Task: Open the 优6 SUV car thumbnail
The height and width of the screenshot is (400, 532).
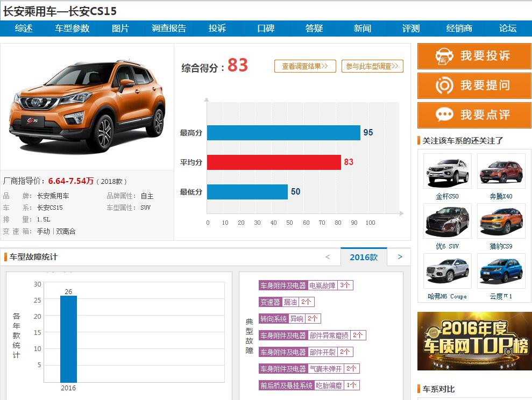Action: 447,221
